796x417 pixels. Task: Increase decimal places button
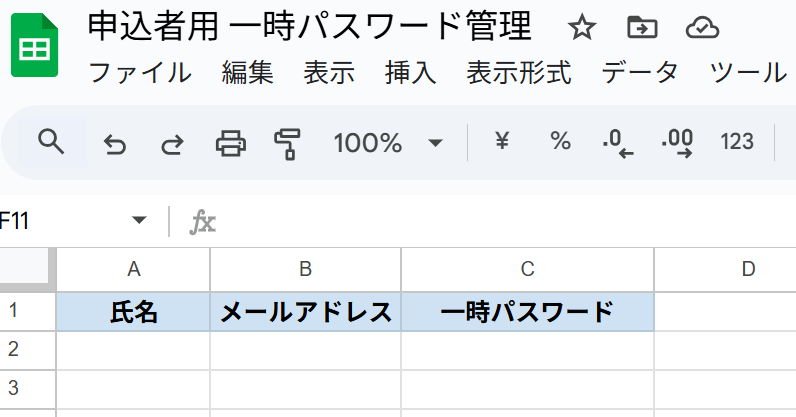[677, 143]
